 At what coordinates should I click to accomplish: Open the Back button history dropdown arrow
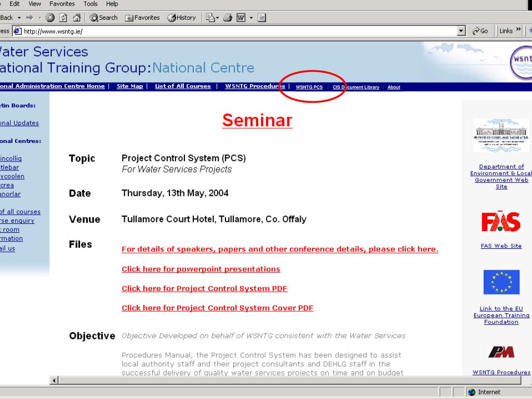19,18
